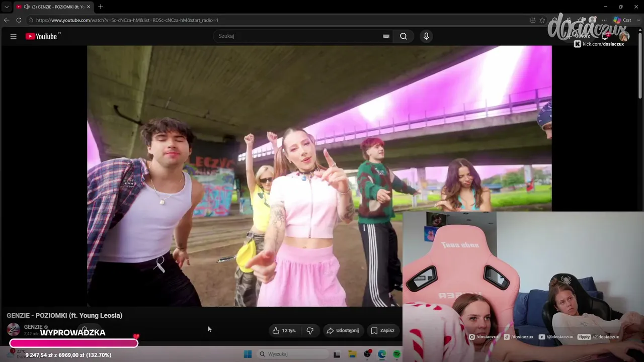This screenshot has height=362, width=644.
Task: Click the Windows taskbar Wyszukaj search box
Action: point(292,354)
